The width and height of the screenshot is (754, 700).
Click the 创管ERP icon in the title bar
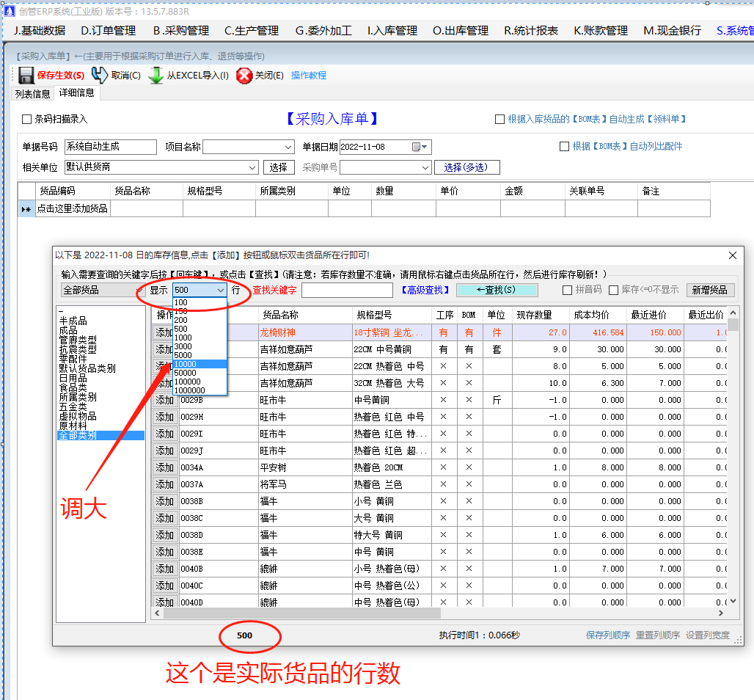pyautogui.click(x=7, y=9)
